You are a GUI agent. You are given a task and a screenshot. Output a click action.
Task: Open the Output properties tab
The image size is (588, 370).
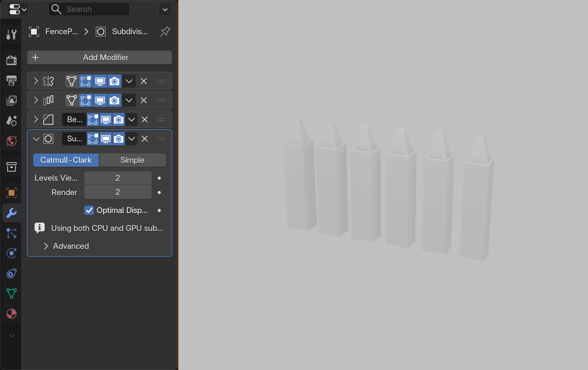[12, 80]
